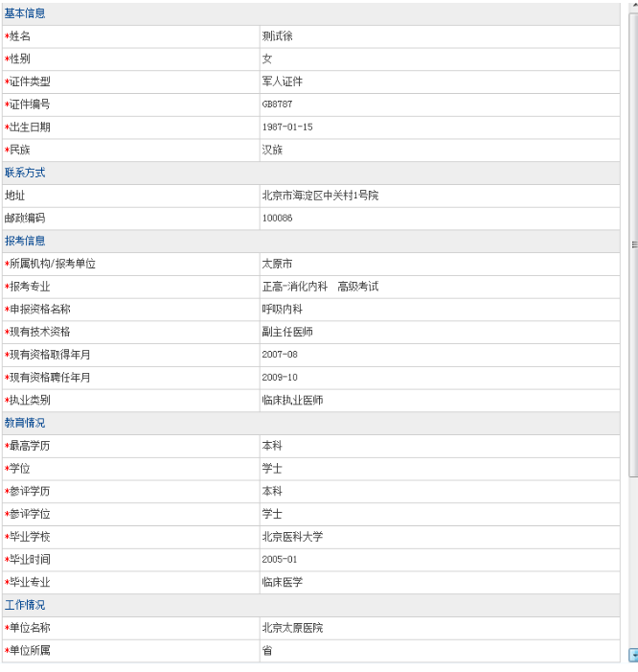638x672 pixels.
Task: Click 学士 in the 学位 row
Action: (272, 469)
